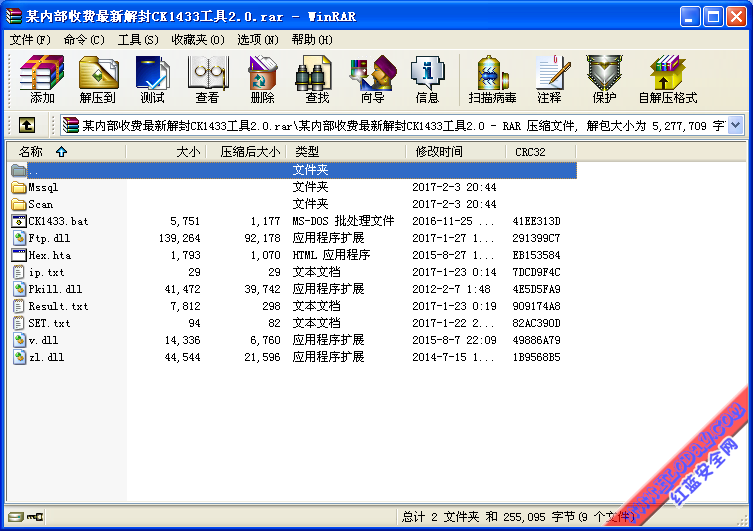753x531 pixels.
Task: Click 'MS-DOS 批处理文件' type cell
Action: tap(343, 221)
